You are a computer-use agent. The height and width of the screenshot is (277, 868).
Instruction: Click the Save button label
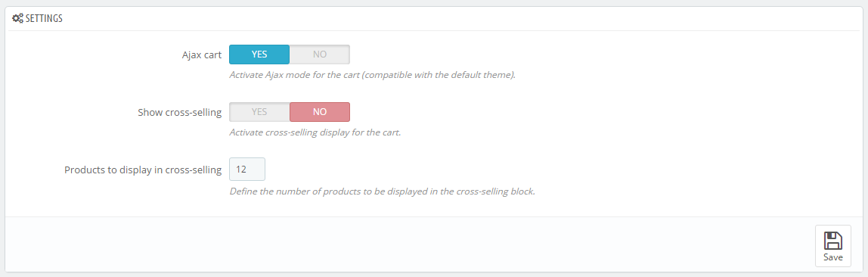[x=833, y=257]
